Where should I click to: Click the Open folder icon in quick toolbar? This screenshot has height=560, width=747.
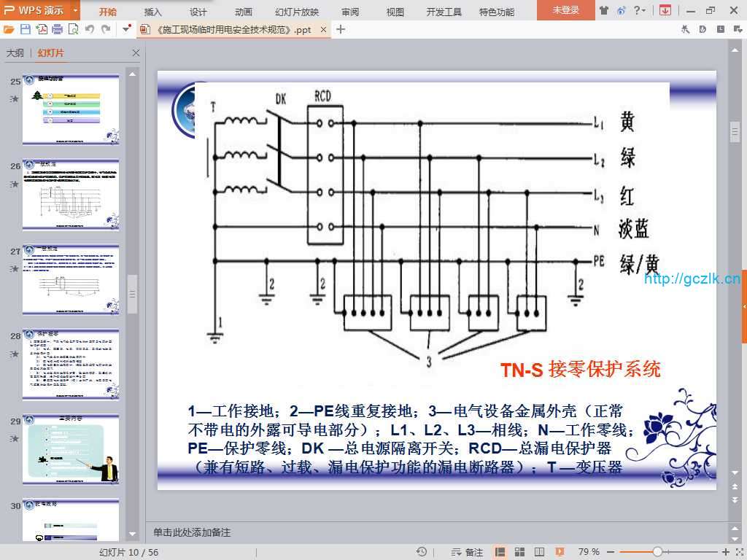[9, 29]
